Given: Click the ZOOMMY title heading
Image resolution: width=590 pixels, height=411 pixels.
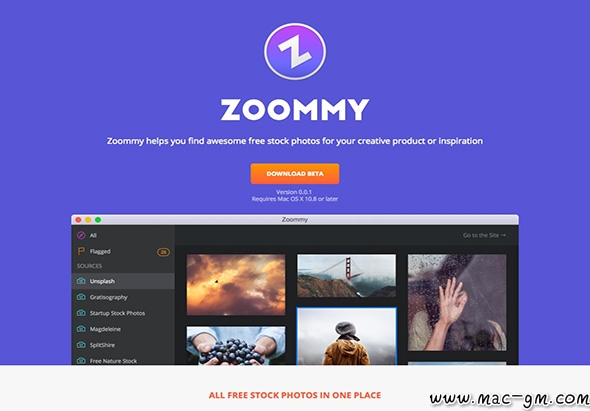Looking at the screenshot, I should tap(295, 110).
